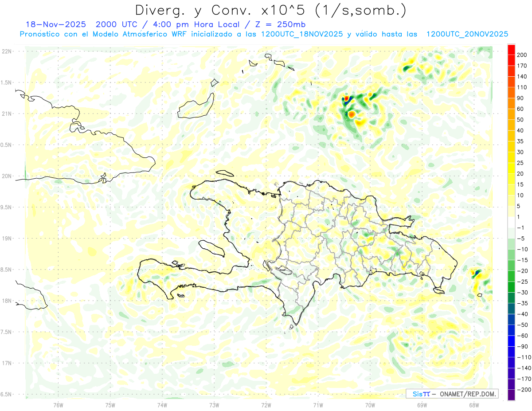The height and width of the screenshot is (411, 532).
Task: Click the '17N' latitude axis label
Action: (x=6, y=364)
